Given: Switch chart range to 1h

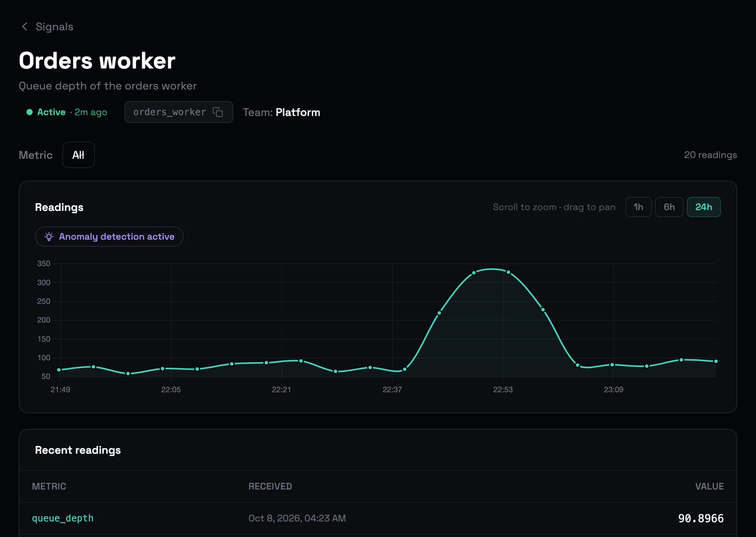Looking at the screenshot, I should 638,207.
